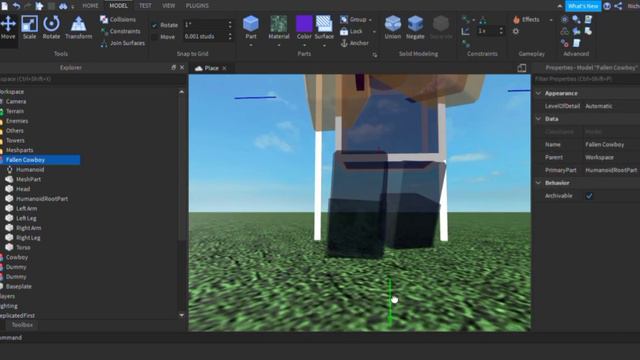The width and height of the screenshot is (640, 360).
Task: Click the Negate solid modeling tool
Action: point(415,27)
